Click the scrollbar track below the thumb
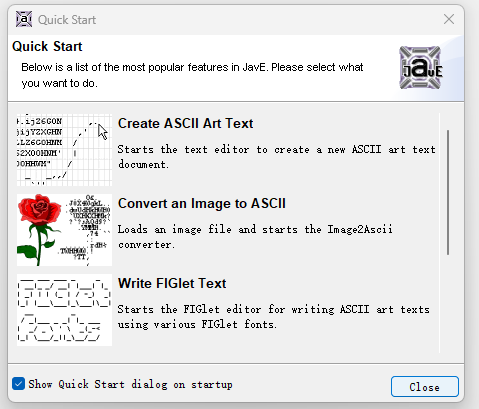This screenshot has height=409, width=479. (448, 303)
